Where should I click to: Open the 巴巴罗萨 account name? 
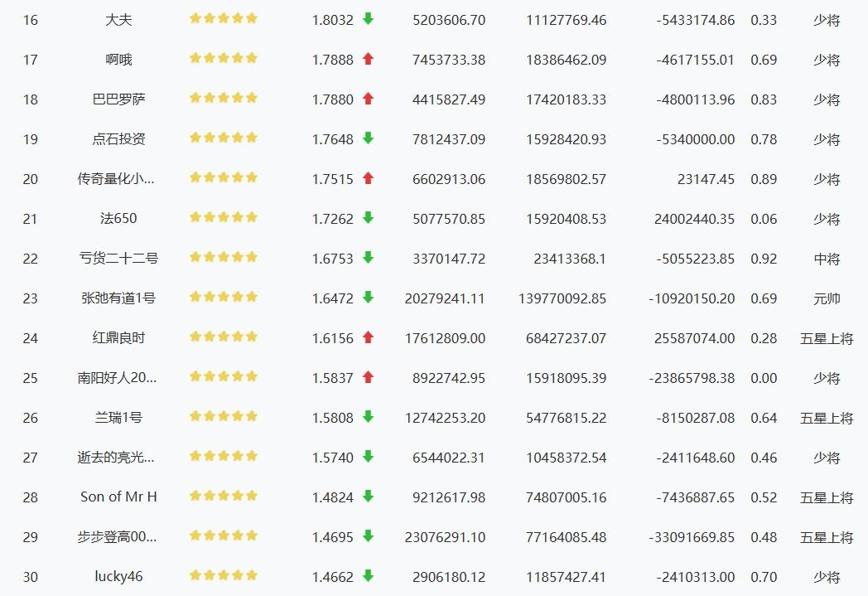[x=118, y=99]
